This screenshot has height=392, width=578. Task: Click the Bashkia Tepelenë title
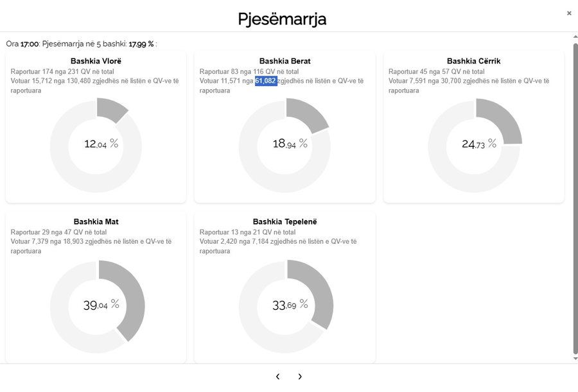click(285, 222)
